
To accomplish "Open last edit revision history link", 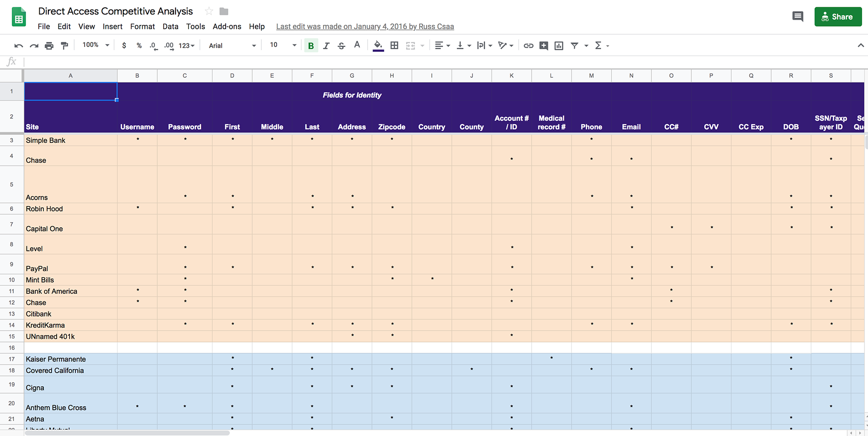I will click(x=365, y=27).
